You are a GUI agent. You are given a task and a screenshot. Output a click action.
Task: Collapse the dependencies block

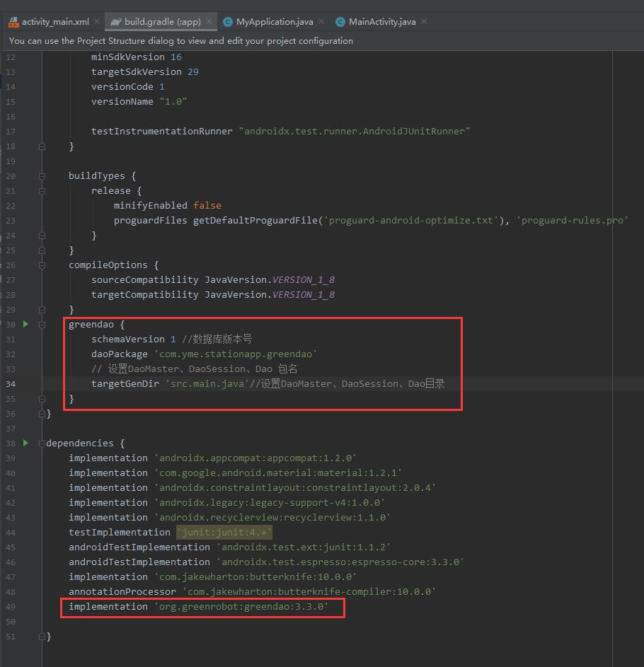pos(41,442)
